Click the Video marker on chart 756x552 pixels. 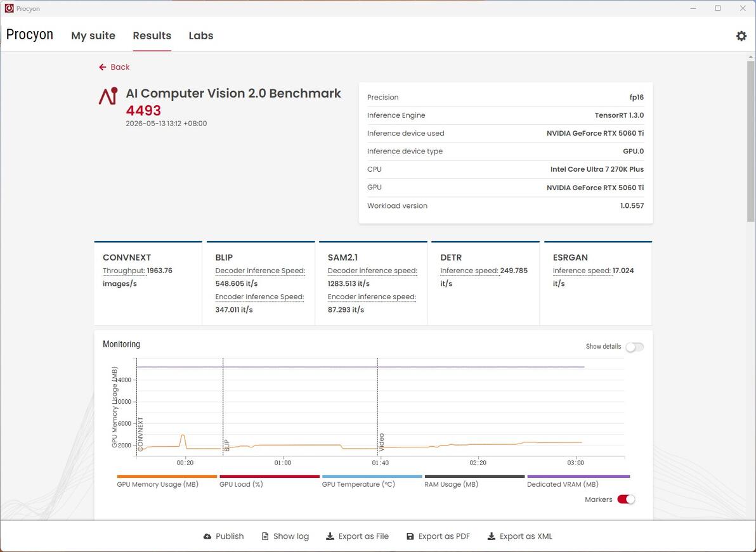coord(381,442)
